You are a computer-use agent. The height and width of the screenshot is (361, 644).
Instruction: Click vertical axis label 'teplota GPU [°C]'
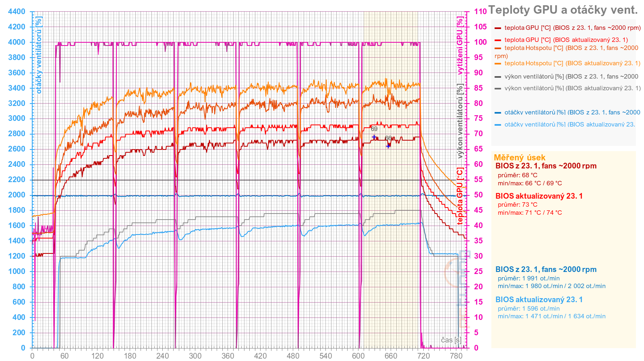point(460,196)
